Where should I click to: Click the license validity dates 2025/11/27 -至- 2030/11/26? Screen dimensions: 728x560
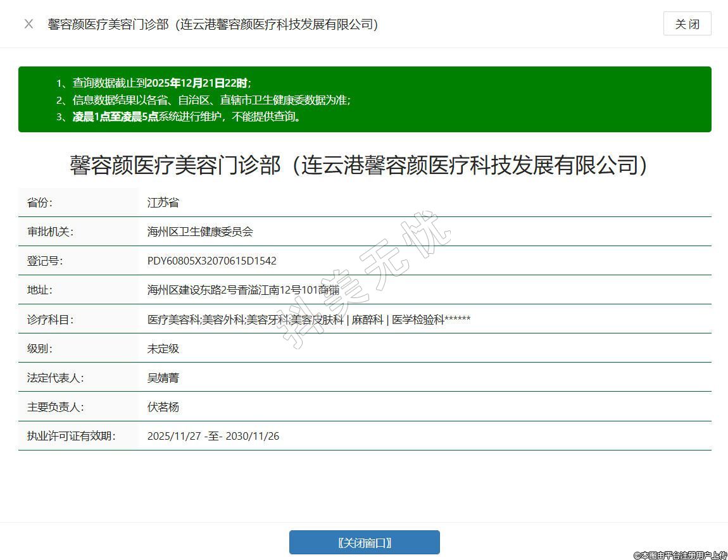tap(213, 436)
